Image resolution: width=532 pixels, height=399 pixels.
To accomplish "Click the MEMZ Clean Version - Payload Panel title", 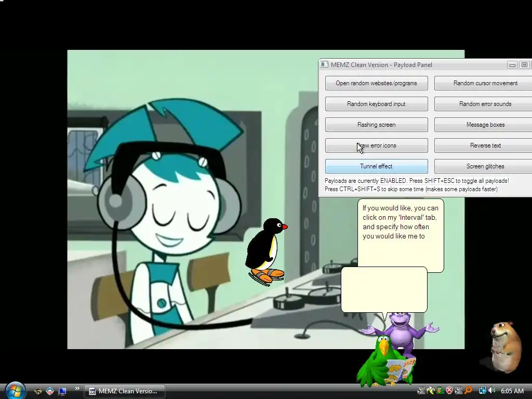I will click(x=381, y=65).
